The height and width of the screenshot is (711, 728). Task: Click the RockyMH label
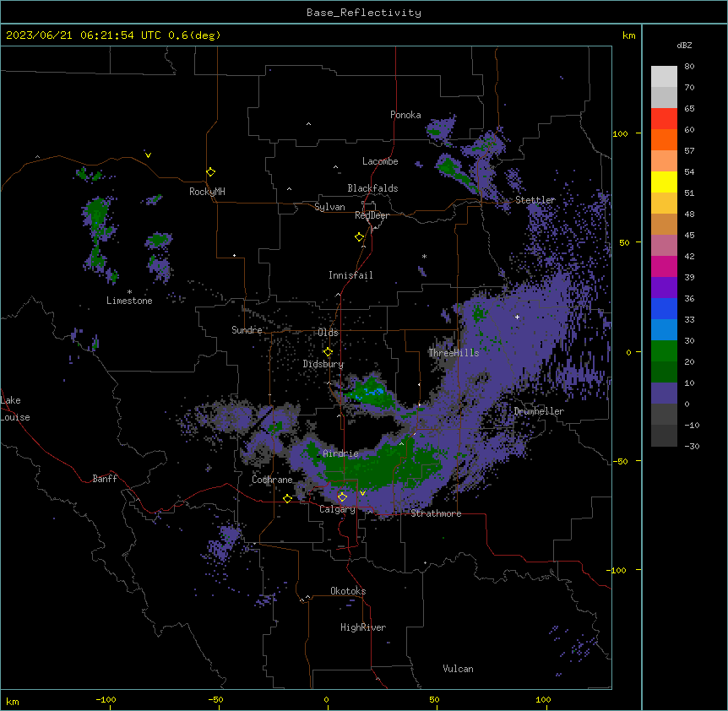(207, 192)
